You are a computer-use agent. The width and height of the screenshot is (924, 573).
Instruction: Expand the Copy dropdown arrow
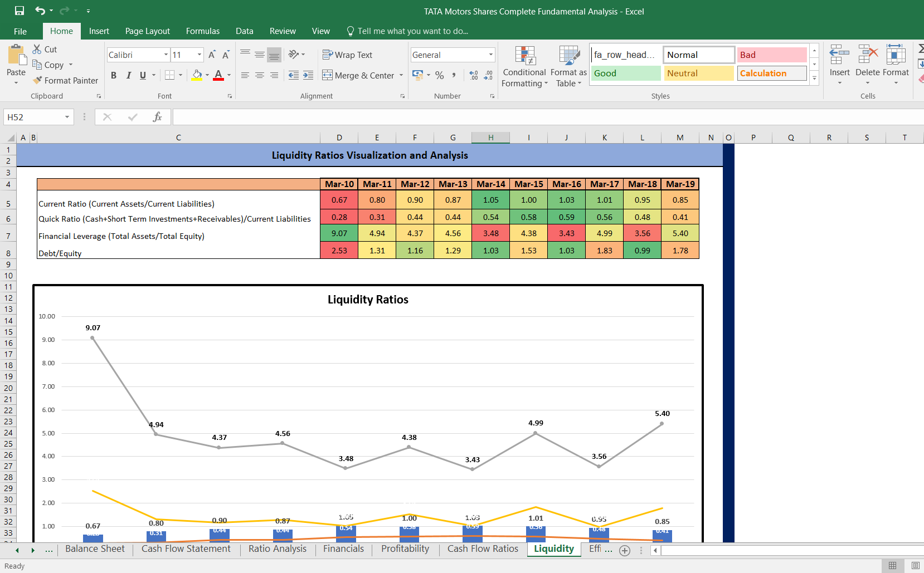point(71,65)
